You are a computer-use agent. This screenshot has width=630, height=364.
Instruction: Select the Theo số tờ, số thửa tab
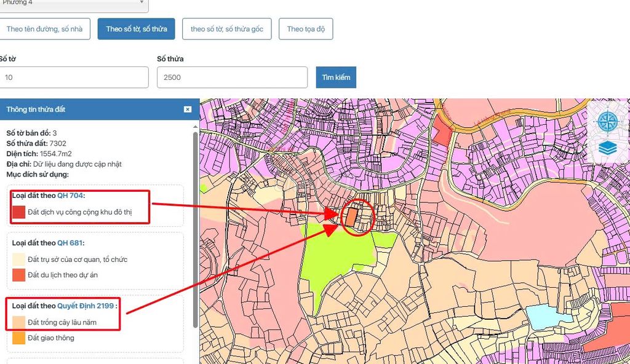point(136,29)
